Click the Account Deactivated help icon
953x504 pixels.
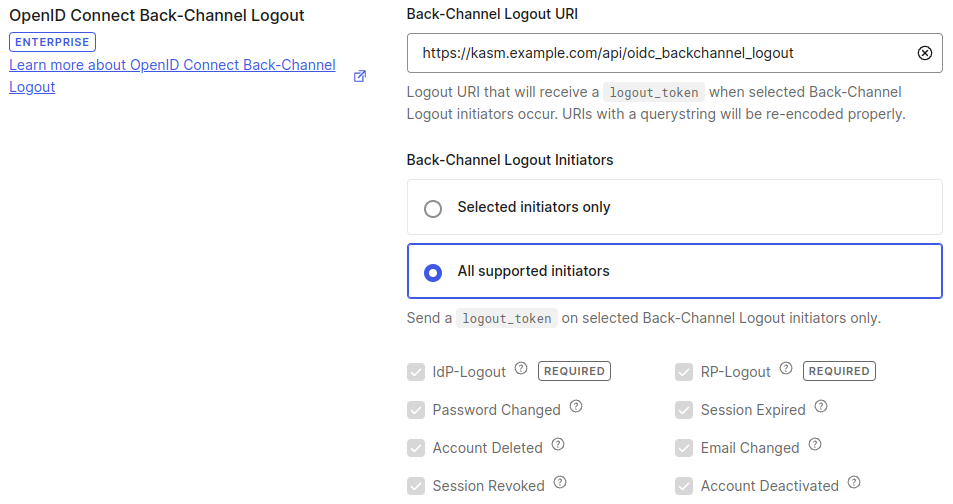854,483
